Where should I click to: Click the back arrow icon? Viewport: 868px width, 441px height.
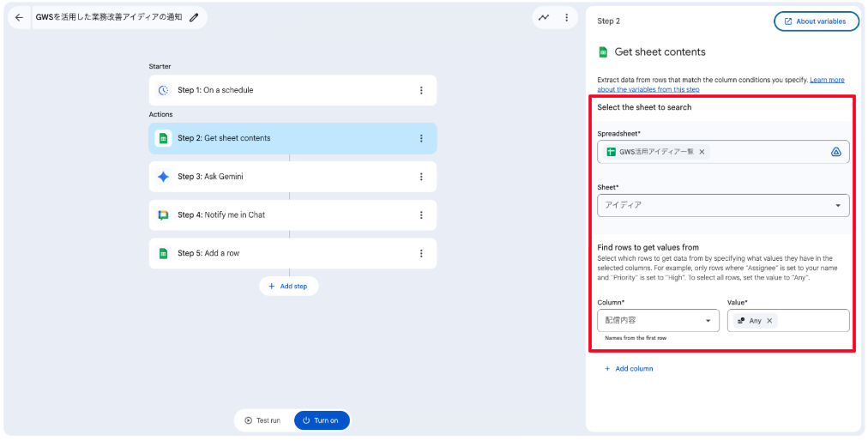tap(19, 17)
